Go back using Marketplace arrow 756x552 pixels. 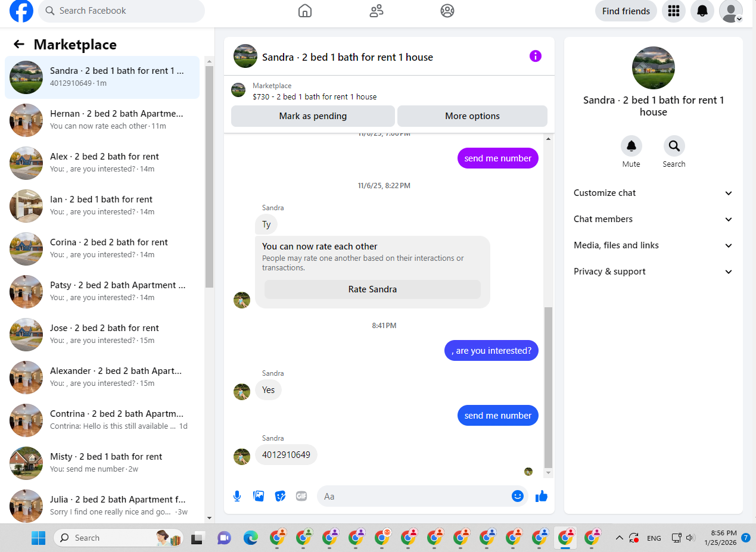click(19, 45)
